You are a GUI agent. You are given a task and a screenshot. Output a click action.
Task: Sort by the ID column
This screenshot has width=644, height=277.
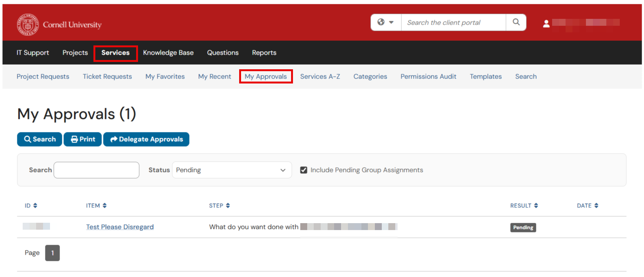click(x=31, y=206)
